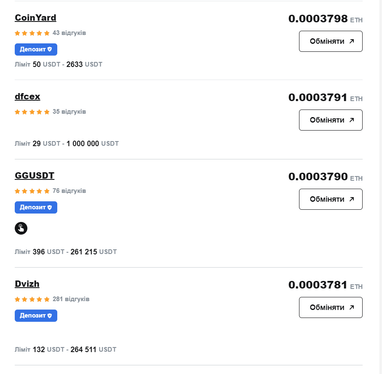Click the Депозит badge under CoinYard
Image resolution: width=382 pixels, height=374 pixels.
[36, 49]
